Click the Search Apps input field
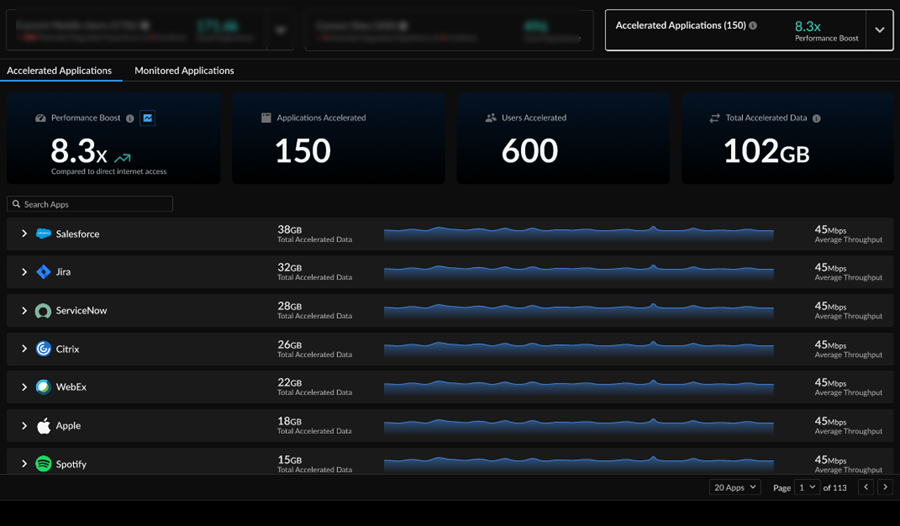Image resolution: width=900 pixels, height=526 pixels. pyautogui.click(x=90, y=204)
